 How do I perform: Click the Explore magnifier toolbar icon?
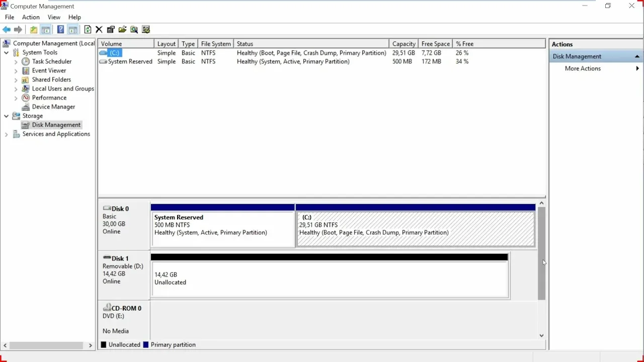[134, 30]
